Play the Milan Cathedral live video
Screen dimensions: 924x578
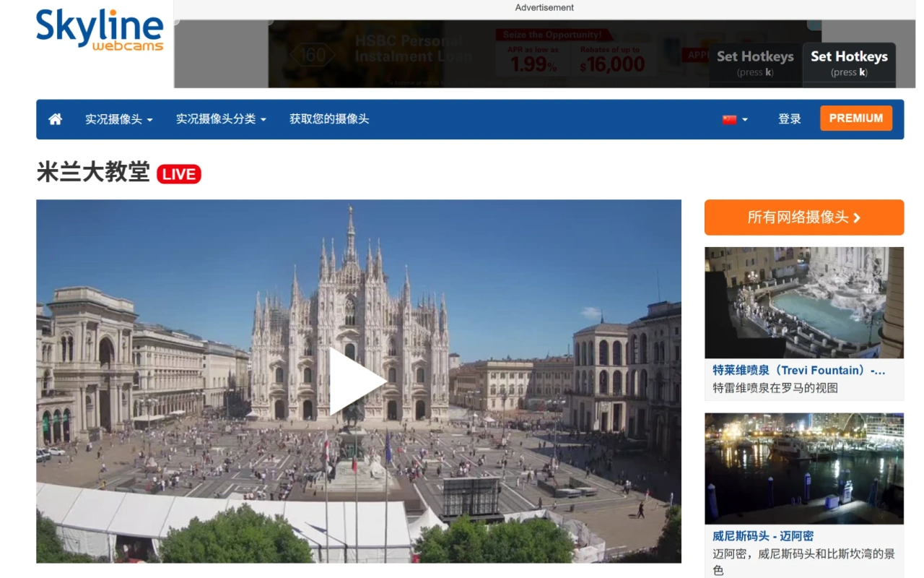pos(358,381)
